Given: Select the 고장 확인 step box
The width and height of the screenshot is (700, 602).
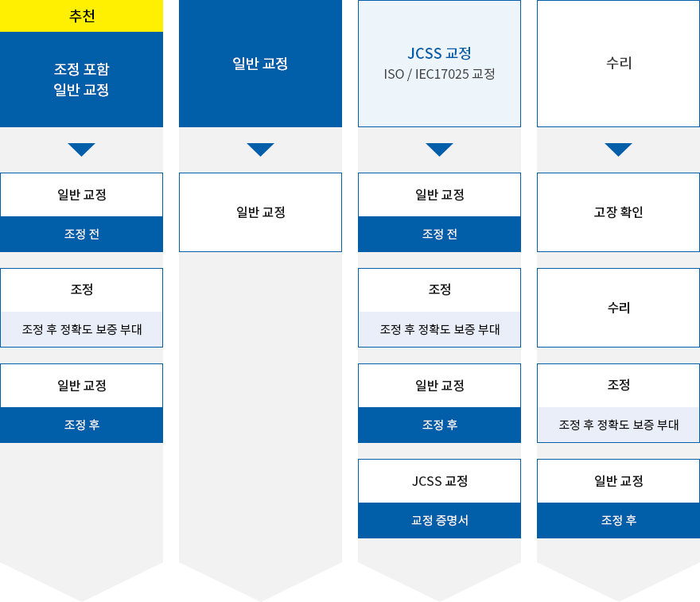Looking at the screenshot, I should coord(618,212).
